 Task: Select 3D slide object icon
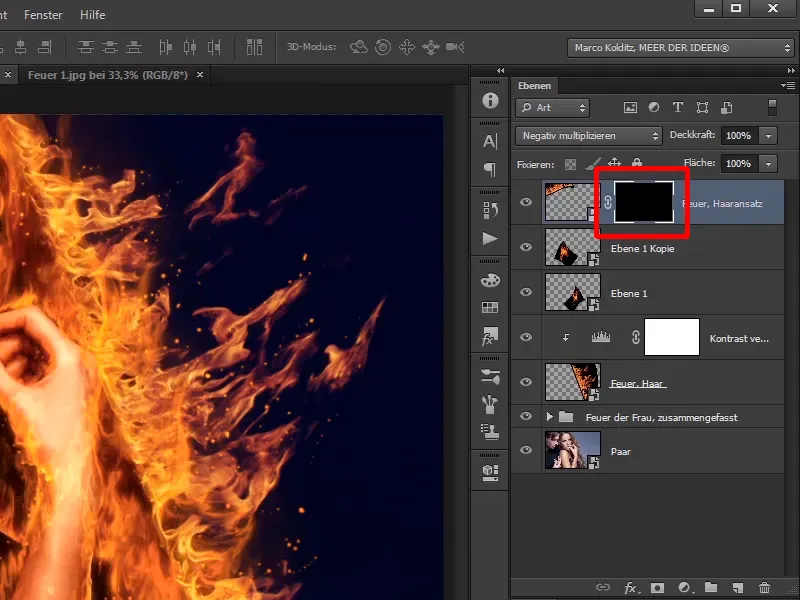click(x=431, y=47)
